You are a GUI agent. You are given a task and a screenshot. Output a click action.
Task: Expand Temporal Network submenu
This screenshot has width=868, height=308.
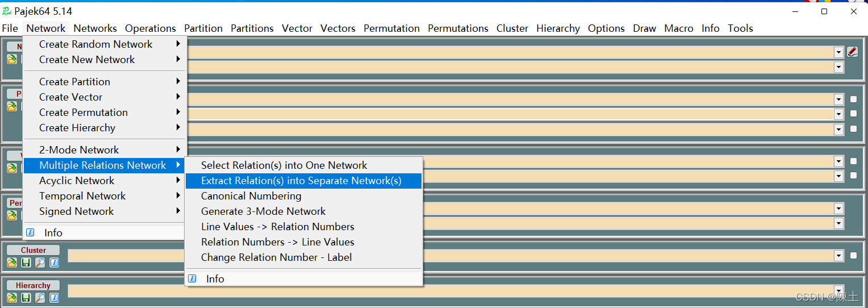point(105,196)
